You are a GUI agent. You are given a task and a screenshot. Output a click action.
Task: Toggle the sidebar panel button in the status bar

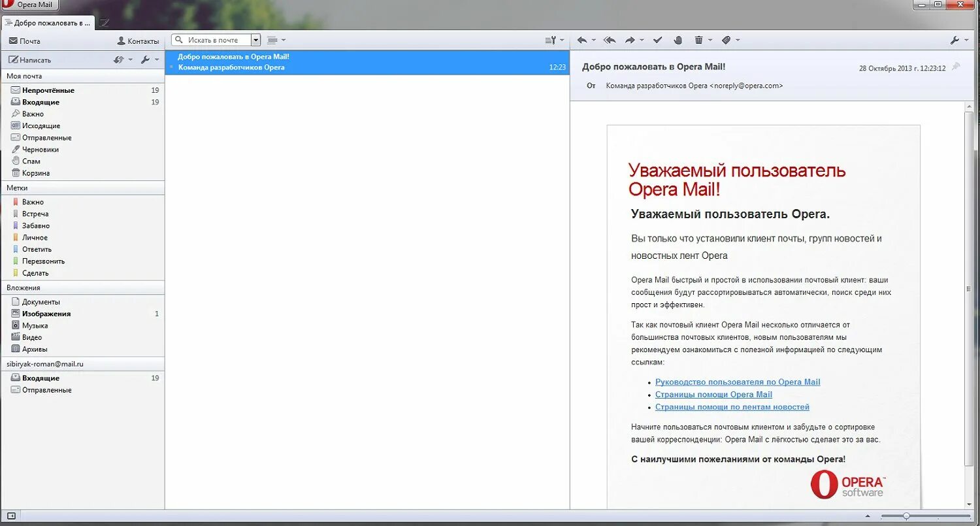pyautogui.click(x=11, y=516)
